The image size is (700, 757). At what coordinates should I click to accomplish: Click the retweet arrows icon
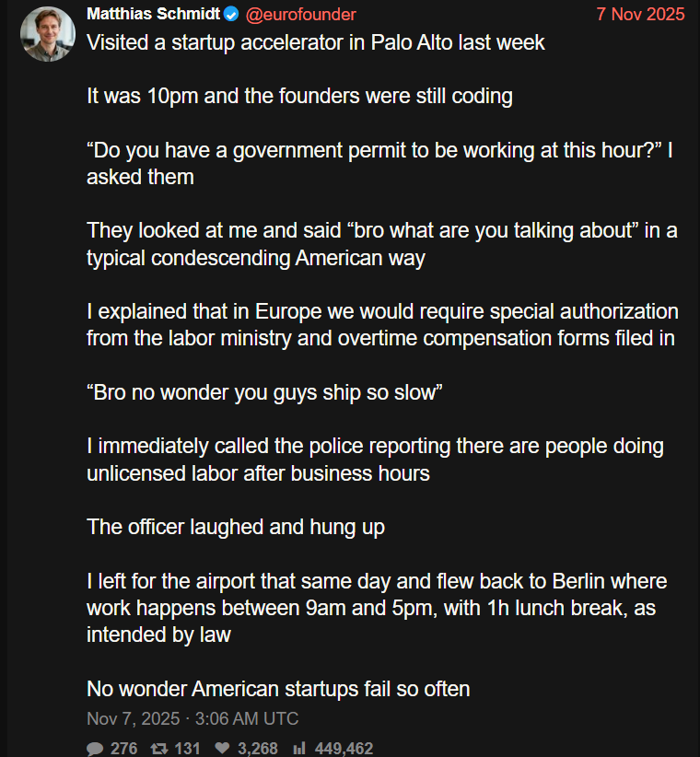pos(157,749)
